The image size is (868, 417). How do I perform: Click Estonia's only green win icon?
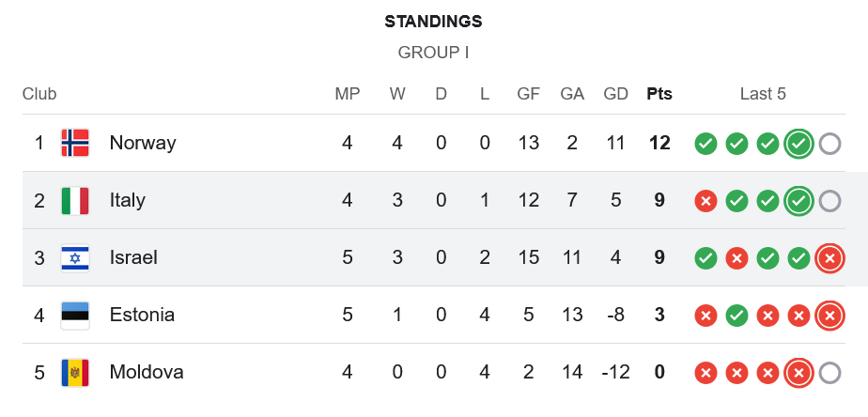coord(736,316)
